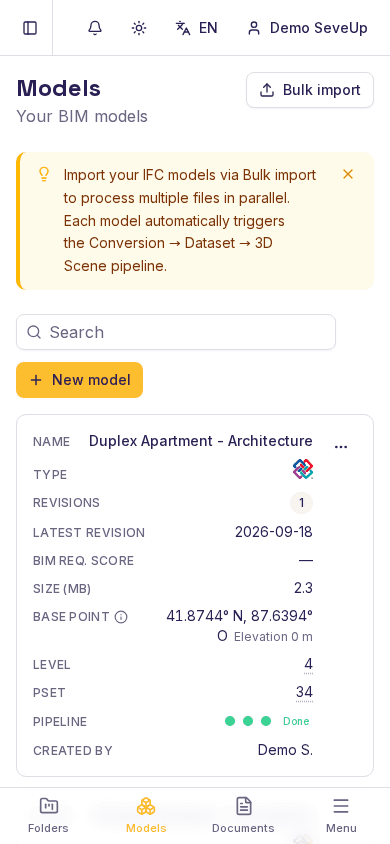Open EN language selector
This screenshot has width=390, height=844.
pyautogui.click(x=196, y=28)
